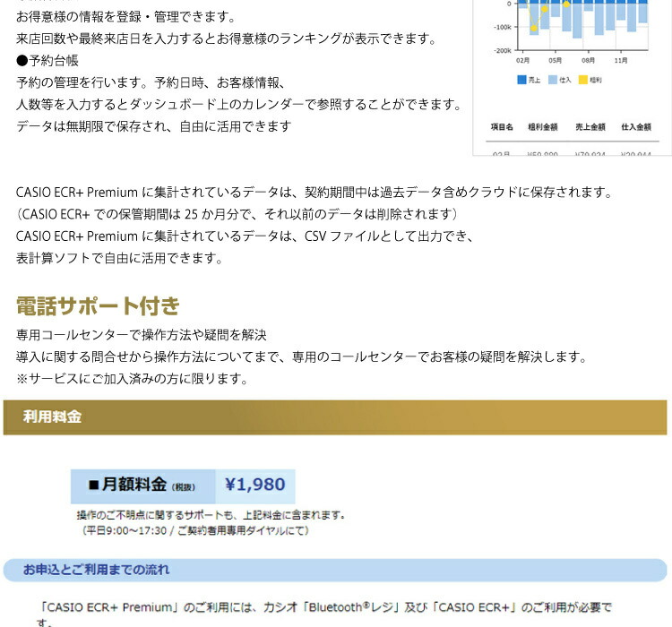
Task: Click the line データは無期限で保存され
Action: click(x=153, y=126)
